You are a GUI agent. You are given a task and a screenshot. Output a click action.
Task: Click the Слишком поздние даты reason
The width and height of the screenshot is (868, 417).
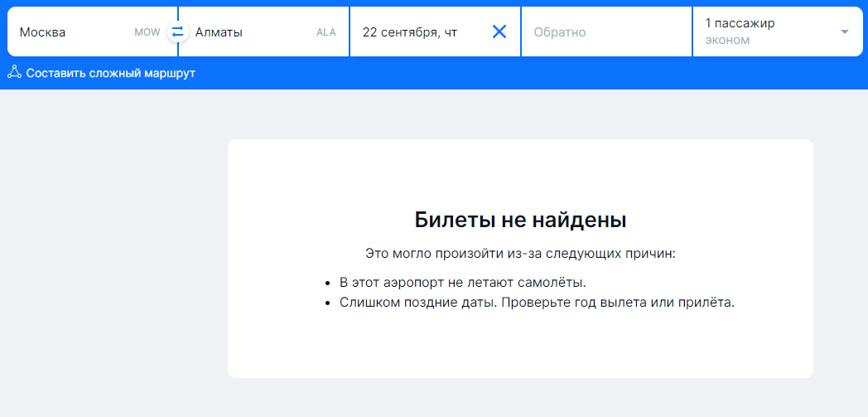[x=537, y=302]
